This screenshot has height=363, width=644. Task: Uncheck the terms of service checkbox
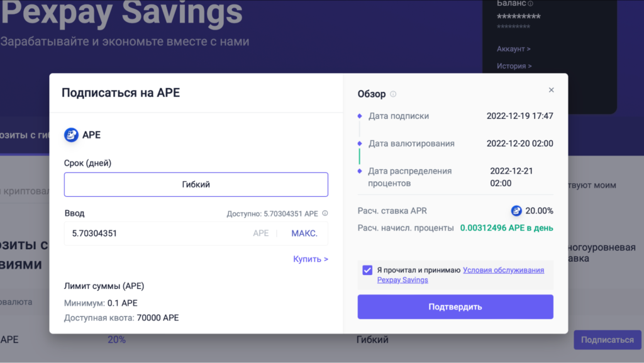click(367, 270)
